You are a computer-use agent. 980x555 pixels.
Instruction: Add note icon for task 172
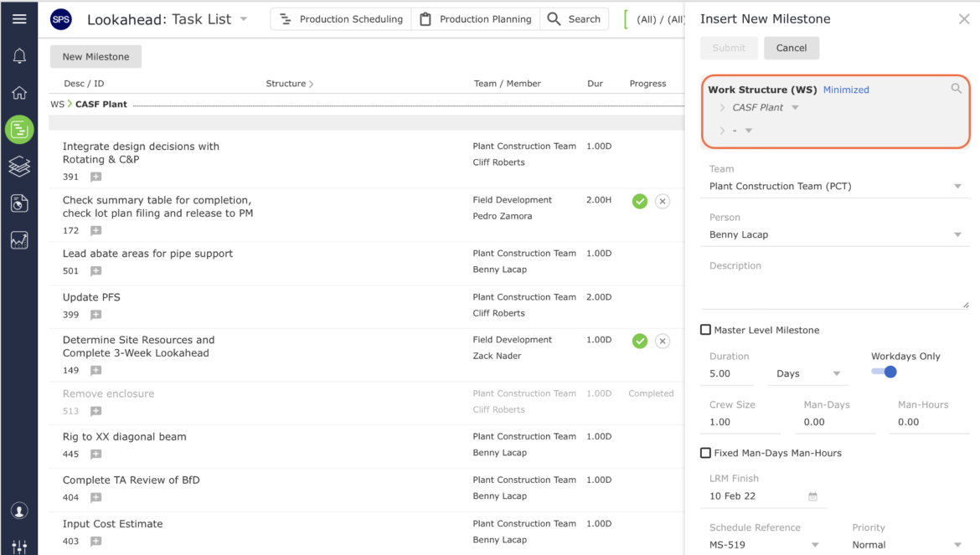click(95, 230)
